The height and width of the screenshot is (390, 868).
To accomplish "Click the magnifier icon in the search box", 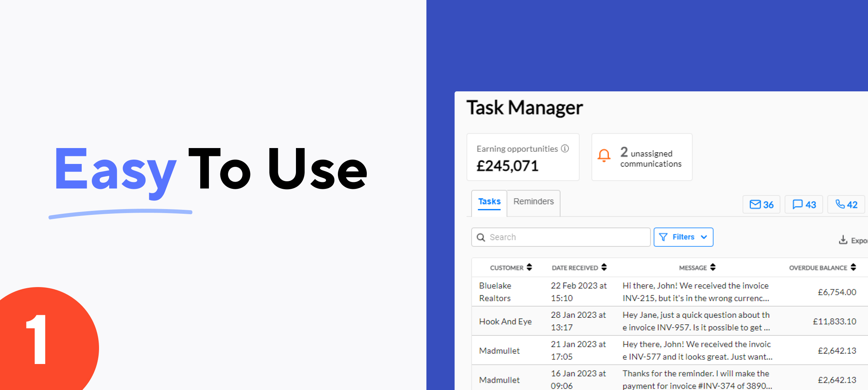I will 481,237.
